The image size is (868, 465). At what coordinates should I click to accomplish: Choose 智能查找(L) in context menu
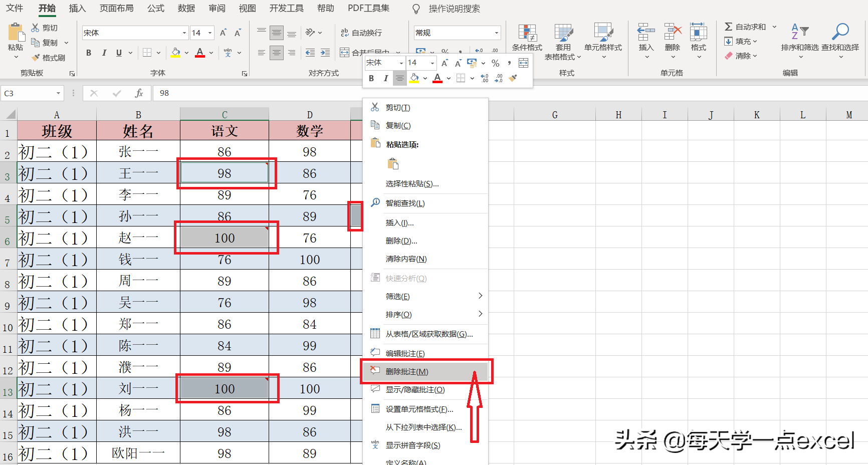pos(426,203)
